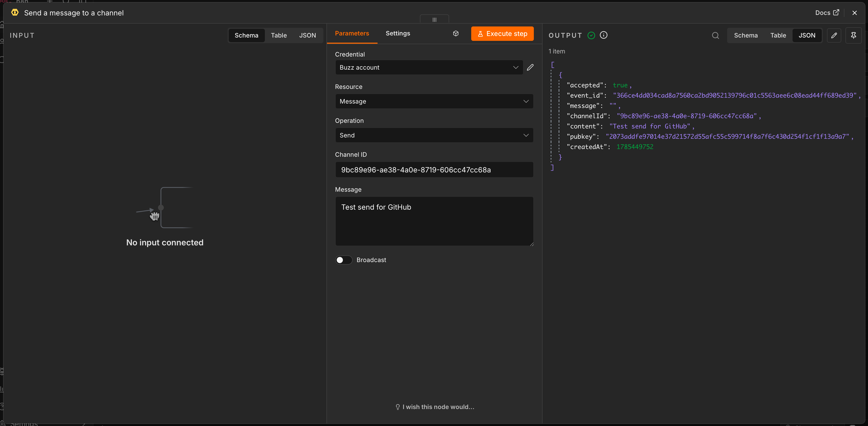Image resolution: width=868 pixels, height=426 pixels.
Task: Edit the Buzz account credential with pencil icon
Action: (x=530, y=68)
